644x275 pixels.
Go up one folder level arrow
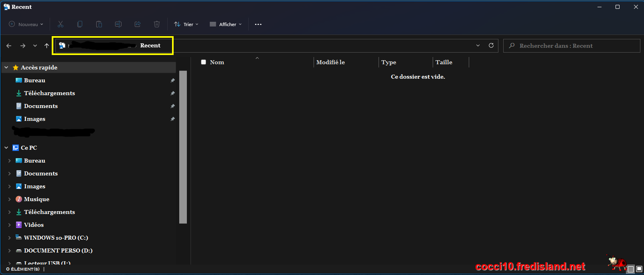(47, 46)
